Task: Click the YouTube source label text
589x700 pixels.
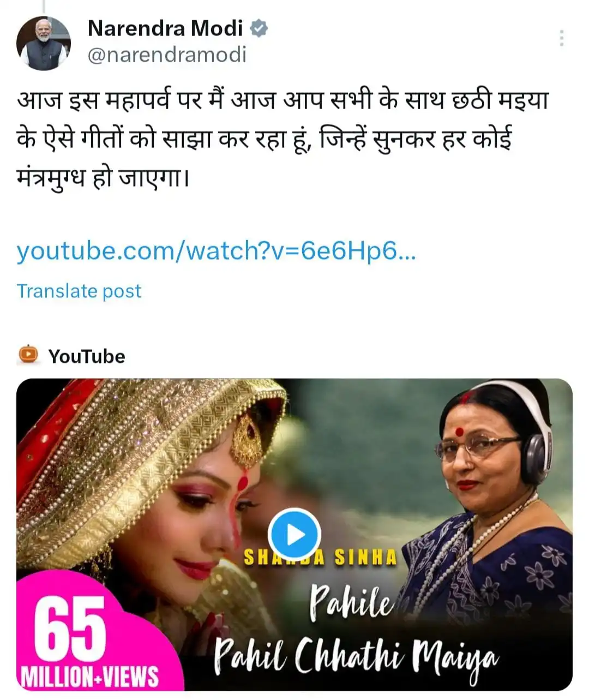Action: (x=87, y=356)
